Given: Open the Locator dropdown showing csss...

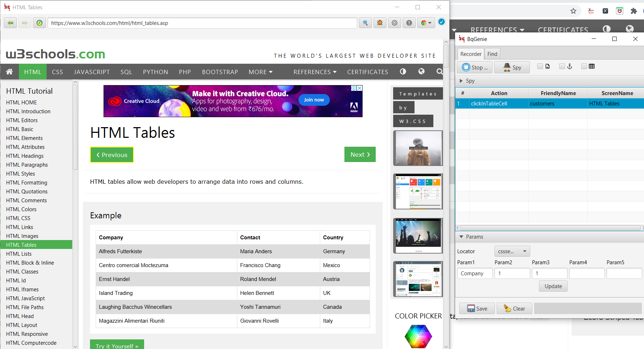Looking at the screenshot, I should 512,251.
